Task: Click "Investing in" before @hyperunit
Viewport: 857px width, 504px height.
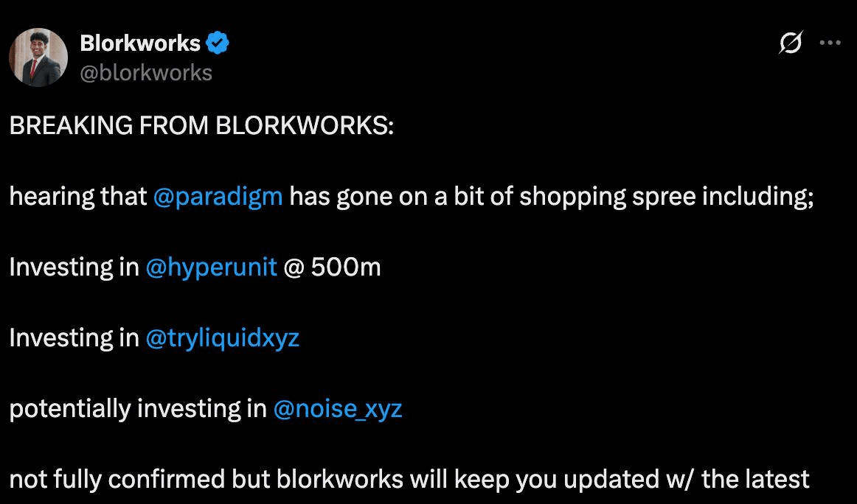Action: tap(74, 267)
